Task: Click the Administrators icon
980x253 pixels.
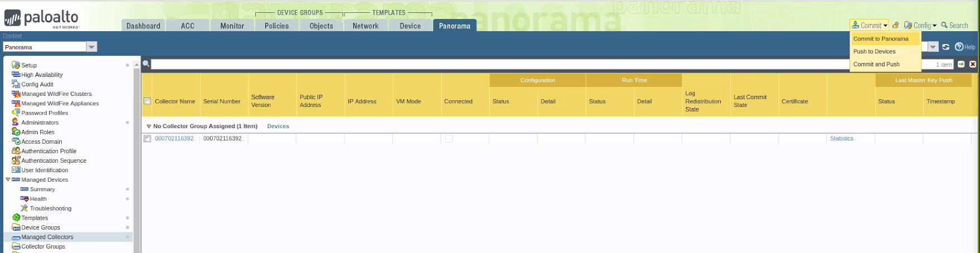Action: pos(16,122)
